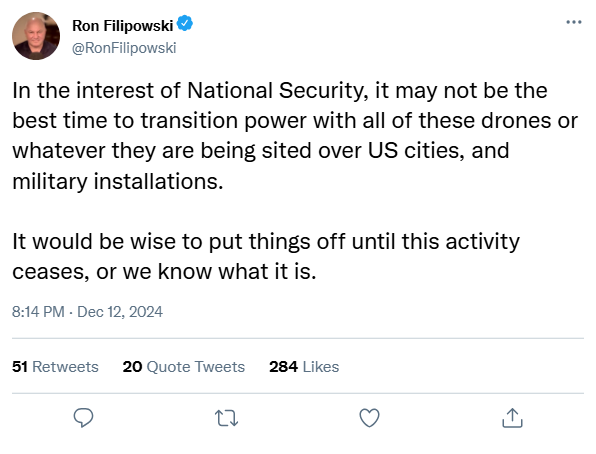Image resolution: width=596 pixels, height=454 pixels.
Task: Click the number 20 beside Quote Tweets
Action: (x=132, y=367)
